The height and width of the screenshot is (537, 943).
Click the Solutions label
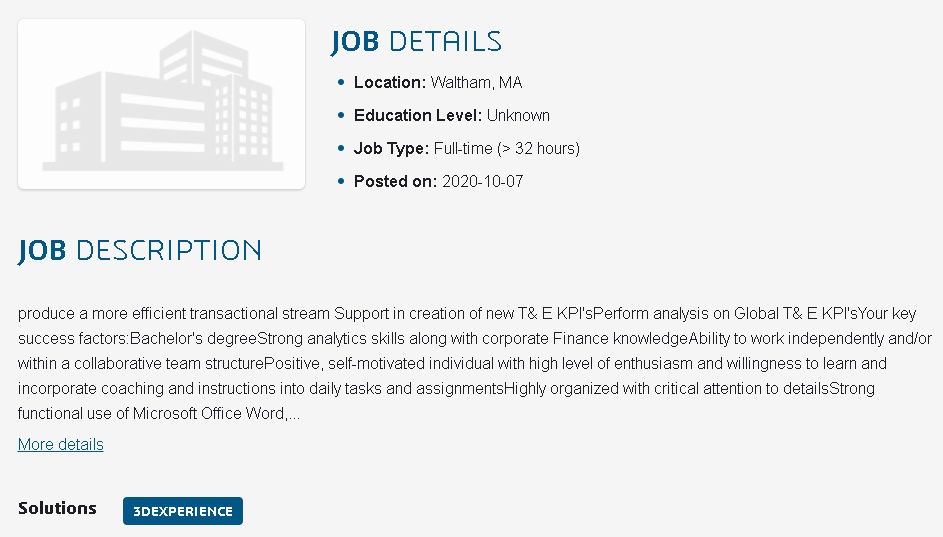point(57,508)
